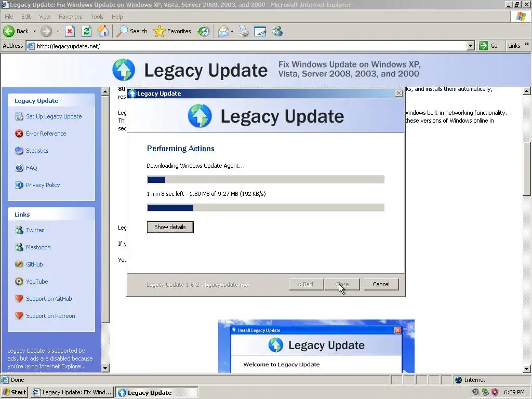Close the Legacy Update dialog with X
Viewport: 532px width, 399px height.
point(398,94)
